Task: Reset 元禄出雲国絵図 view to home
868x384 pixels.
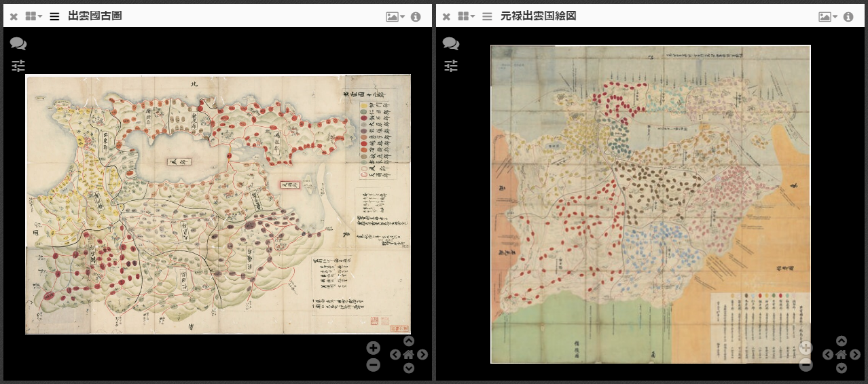Action: tap(841, 354)
